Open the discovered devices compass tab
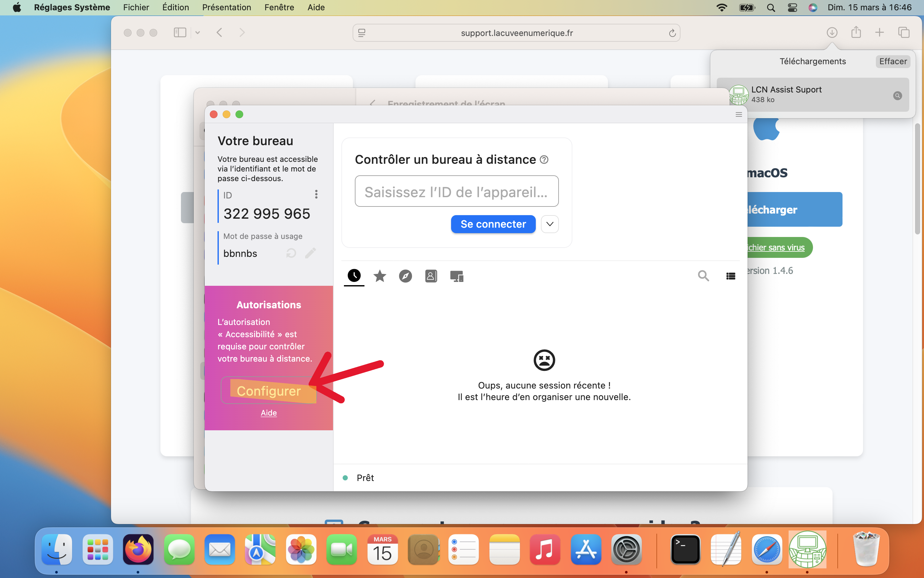924x578 pixels. [405, 276]
